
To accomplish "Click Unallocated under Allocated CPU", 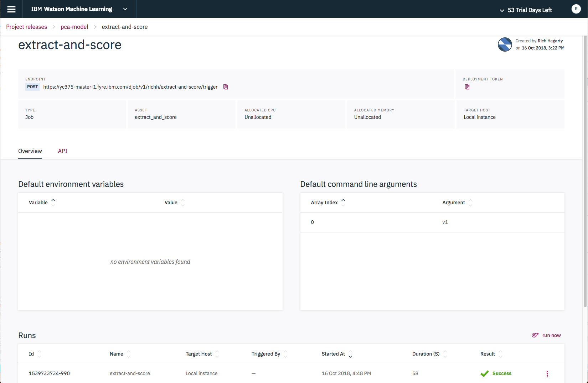I will [258, 117].
